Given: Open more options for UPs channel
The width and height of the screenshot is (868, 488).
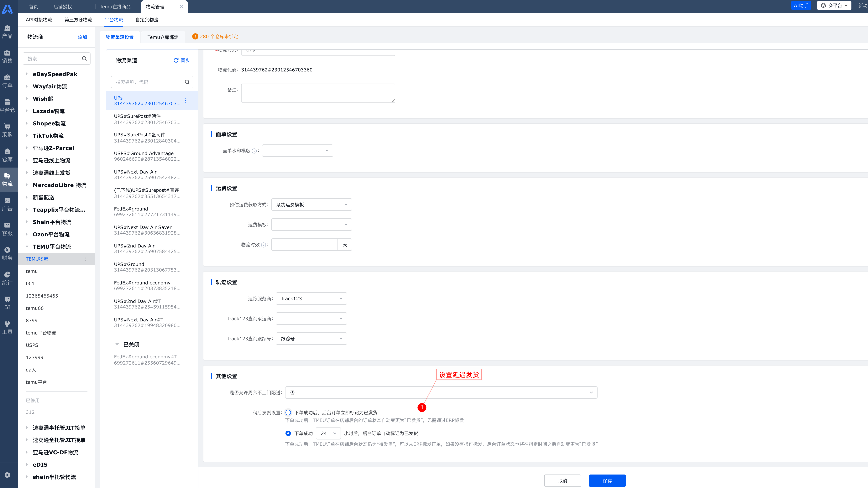Looking at the screenshot, I should [186, 101].
